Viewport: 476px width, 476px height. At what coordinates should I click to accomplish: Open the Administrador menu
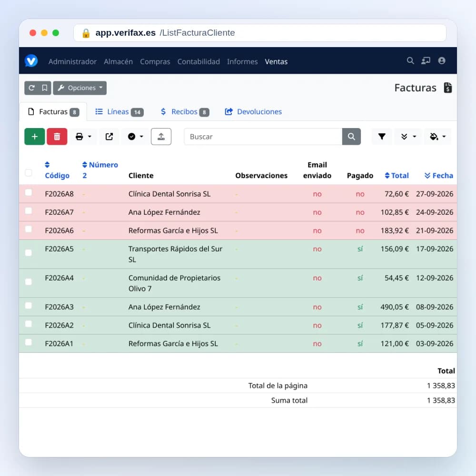click(72, 61)
